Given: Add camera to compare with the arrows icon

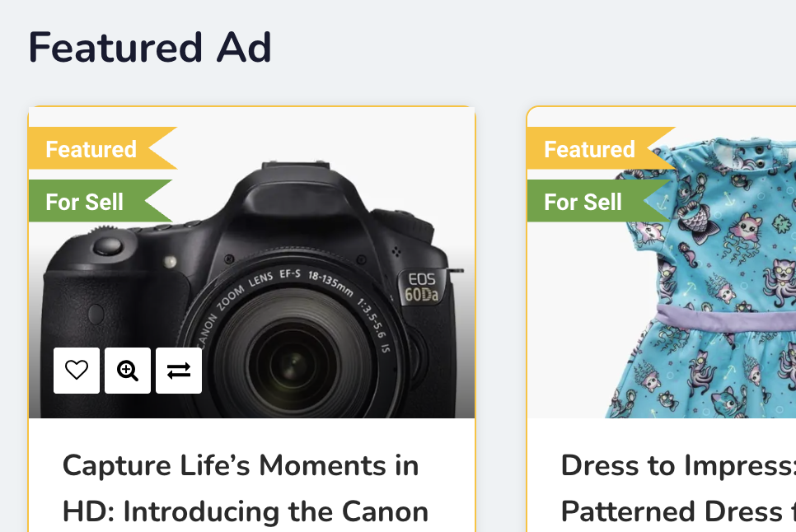Looking at the screenshot, I should pyautogui.click(x=179, y=371).
